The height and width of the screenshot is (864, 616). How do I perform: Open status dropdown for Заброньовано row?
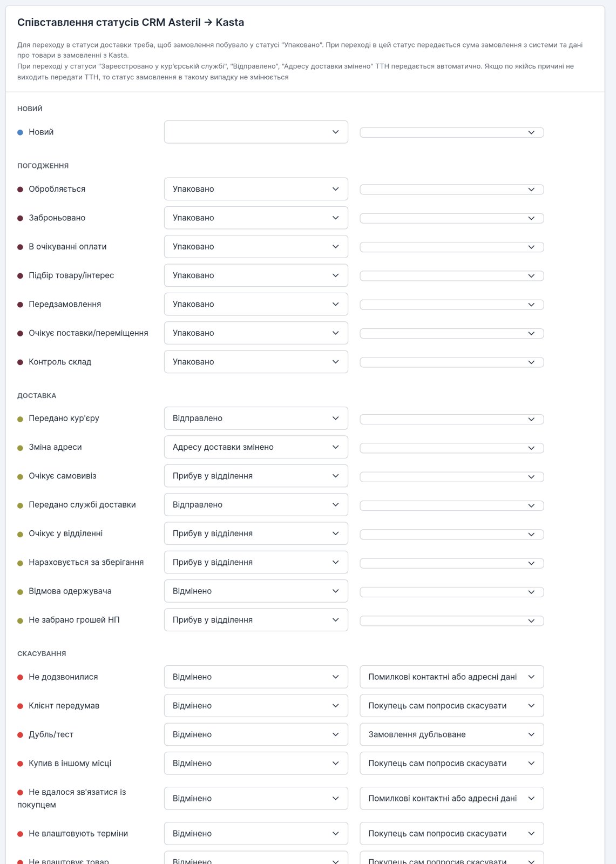click(x=256, y=218)
